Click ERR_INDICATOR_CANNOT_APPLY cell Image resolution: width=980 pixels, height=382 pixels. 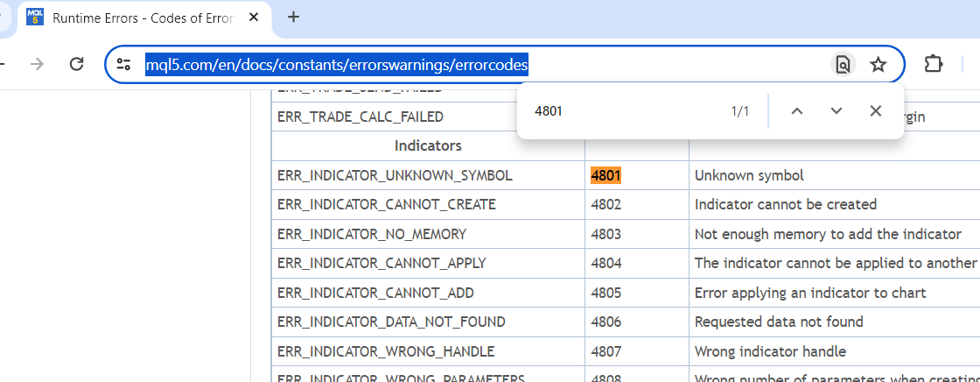[x=428, y=264]
